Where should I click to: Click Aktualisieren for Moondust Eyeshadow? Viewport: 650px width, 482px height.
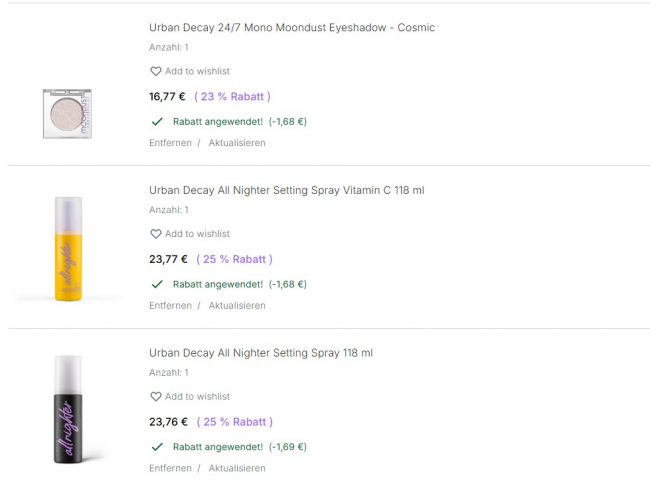(237, 143)
